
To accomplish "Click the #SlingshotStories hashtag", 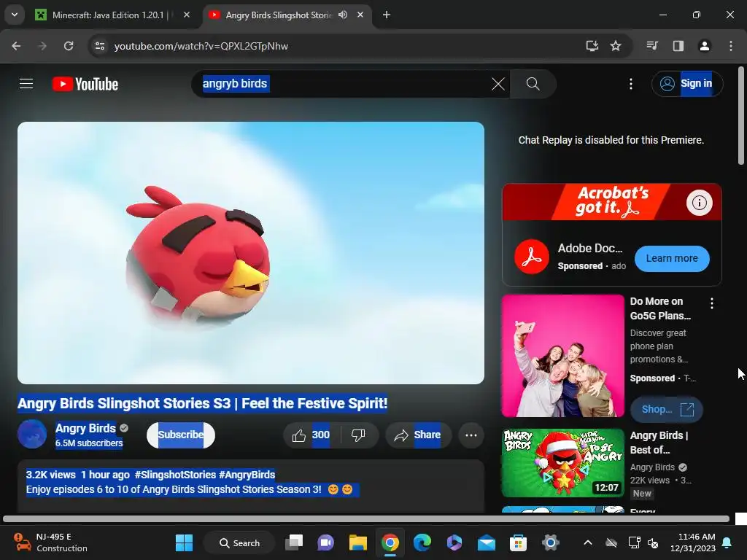I will click(x=175, y=474).
